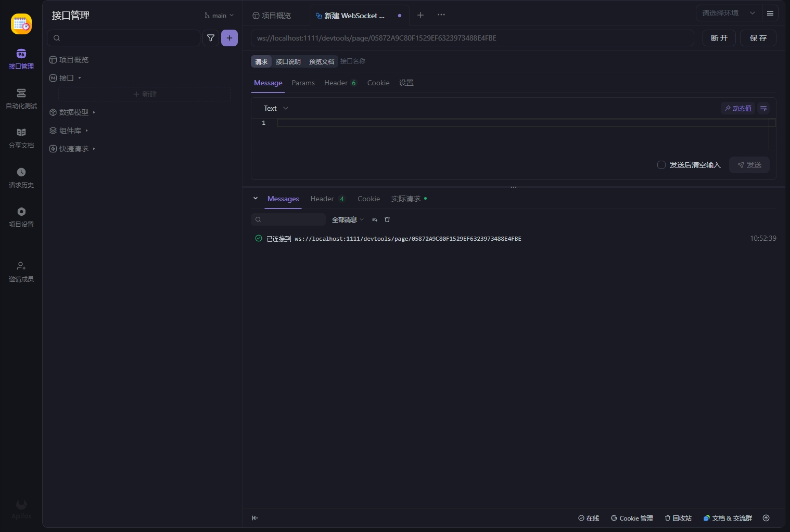Open the 实际请求 tab
Viewport: 790px width, 532px height.
pos(405,199)
